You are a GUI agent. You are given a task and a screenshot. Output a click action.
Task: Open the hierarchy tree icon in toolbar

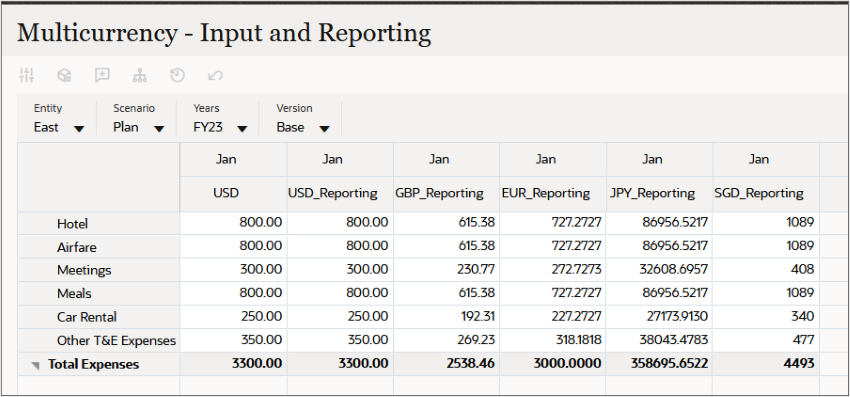[140, 75]
